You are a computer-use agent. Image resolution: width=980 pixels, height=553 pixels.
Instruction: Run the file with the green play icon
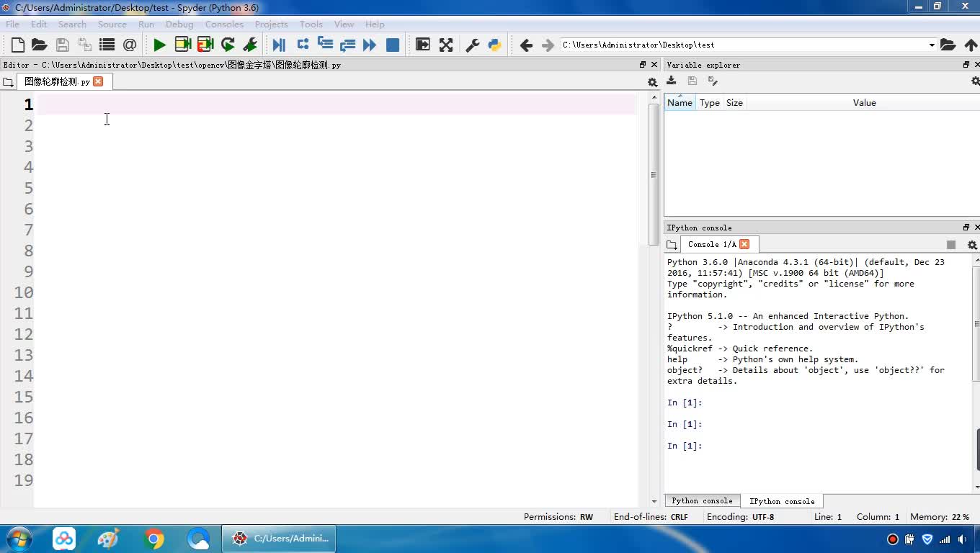(x=159, y=45)
